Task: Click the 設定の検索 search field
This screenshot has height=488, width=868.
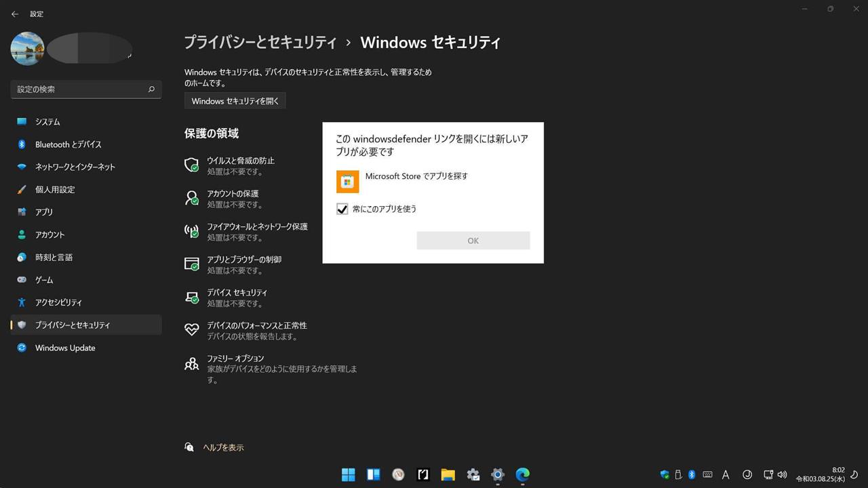Action: click(x=86, y=89)
